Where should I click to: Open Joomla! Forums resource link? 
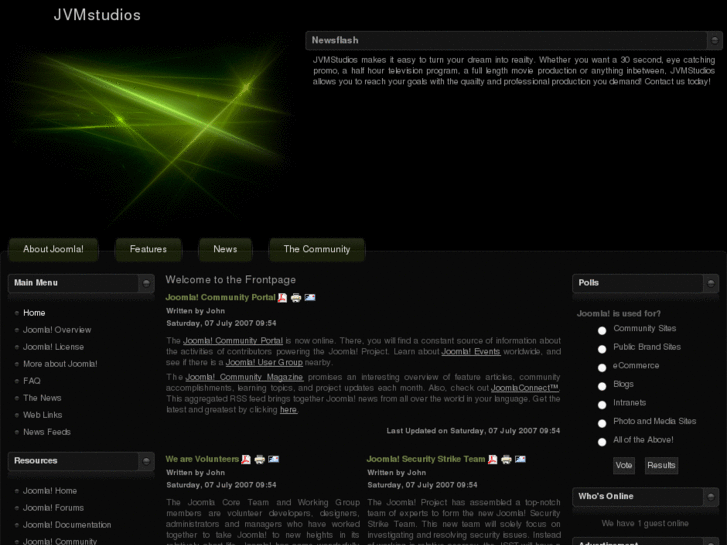coord(53,508)
